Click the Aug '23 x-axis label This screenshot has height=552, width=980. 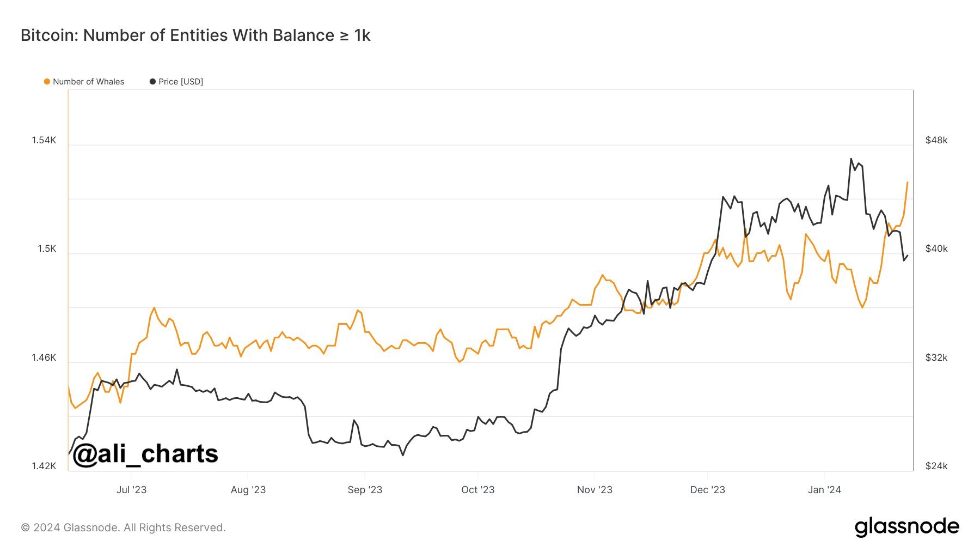click(x=248, y=489)
